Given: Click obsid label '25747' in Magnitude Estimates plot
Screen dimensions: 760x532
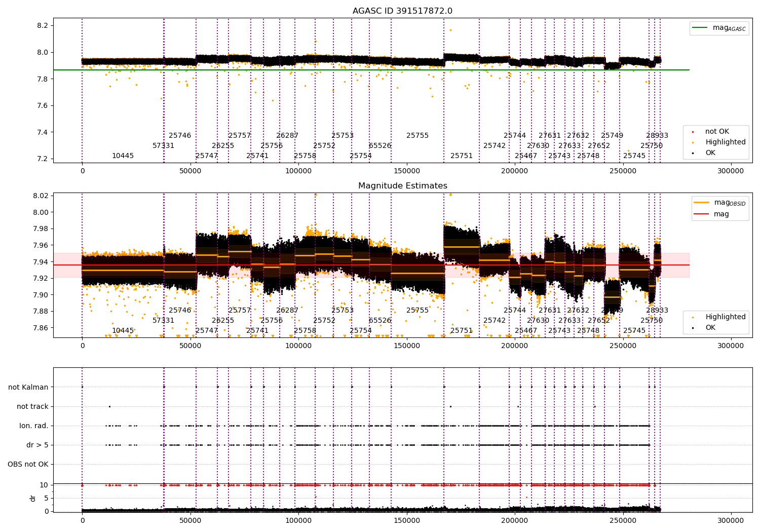Looking at the screenshot, I should pyautogui.click(x=207, y=331).
